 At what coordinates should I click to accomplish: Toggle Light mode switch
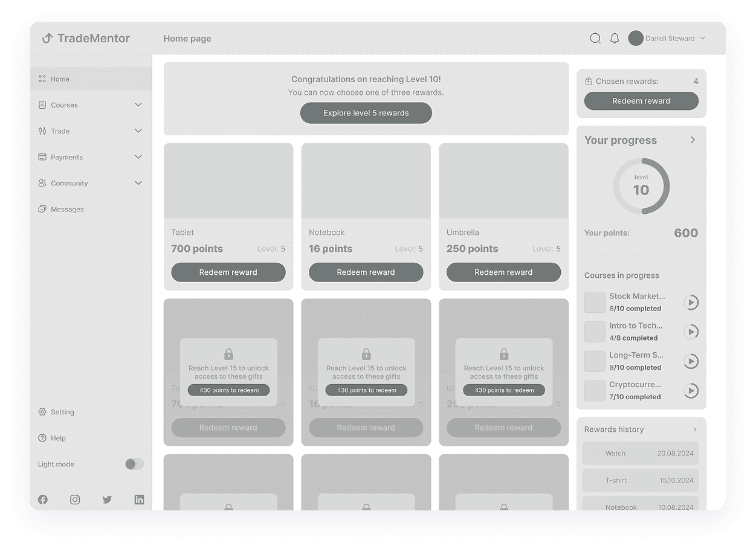(134, 464)
